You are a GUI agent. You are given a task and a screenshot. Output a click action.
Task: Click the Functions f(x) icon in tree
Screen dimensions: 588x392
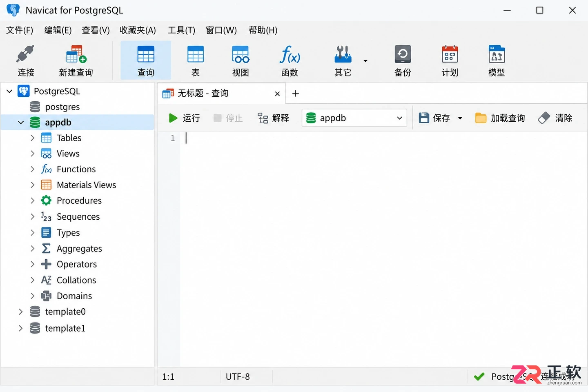[x=46, y=169]
